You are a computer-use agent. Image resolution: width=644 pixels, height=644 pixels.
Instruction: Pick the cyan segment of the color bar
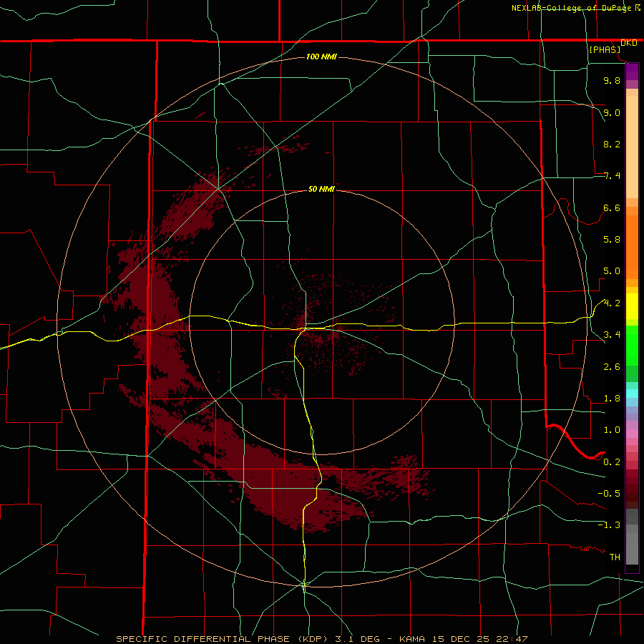point(632,394)
